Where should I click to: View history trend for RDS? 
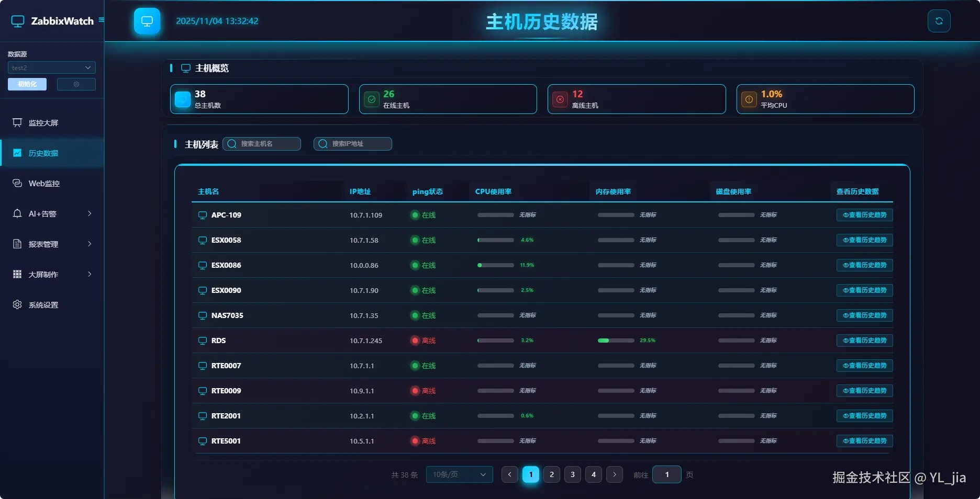pos(864,341)
